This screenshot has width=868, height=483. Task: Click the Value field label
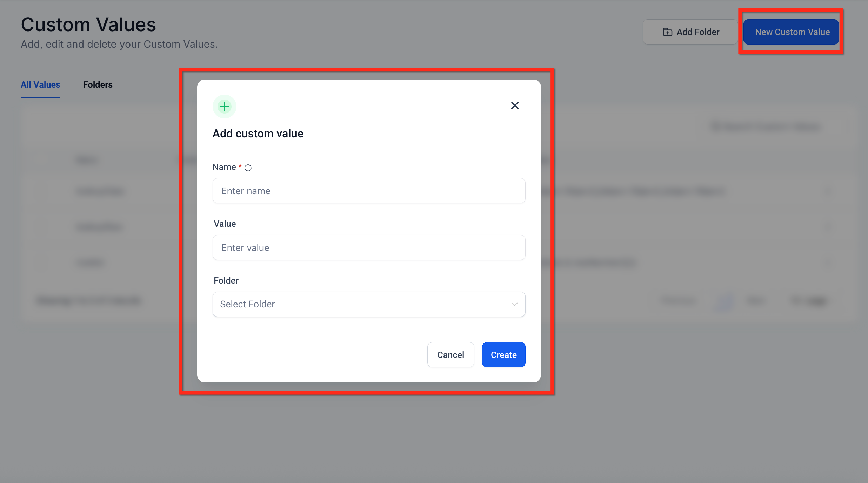point(225,224)
